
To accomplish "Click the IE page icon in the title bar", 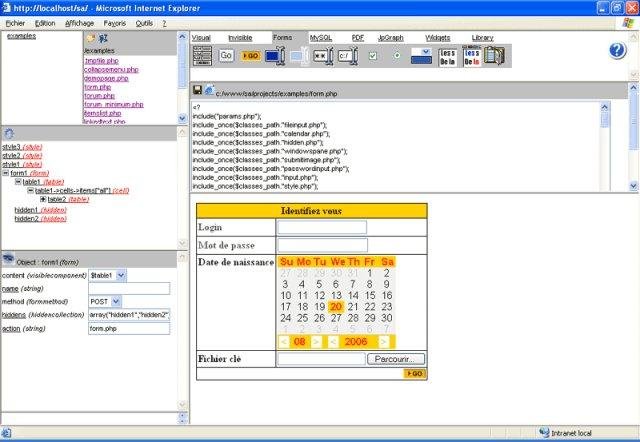I will click(6, 8).
